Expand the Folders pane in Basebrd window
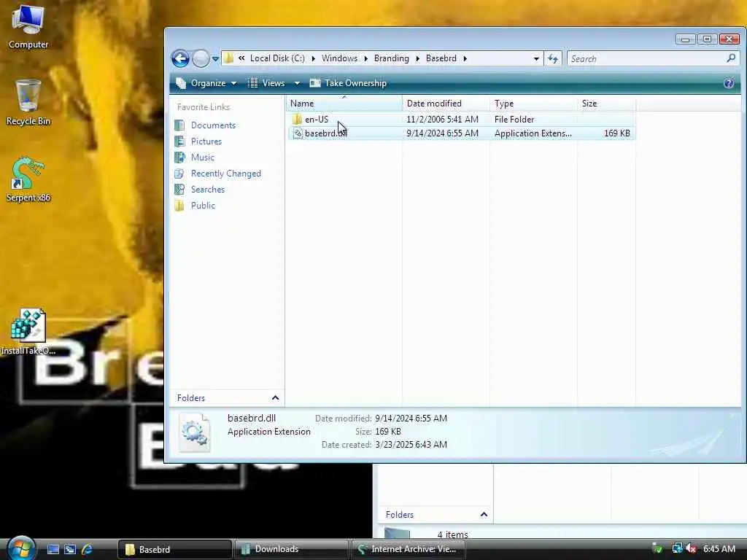The image size is (747, 560). pos(275,398)
